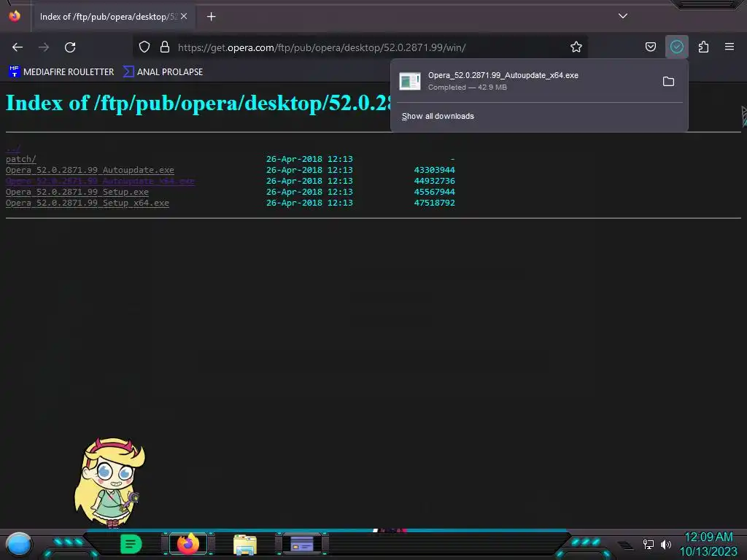747x560 pixels.
Task: Open the Start orb button
Action: point(18,544)
